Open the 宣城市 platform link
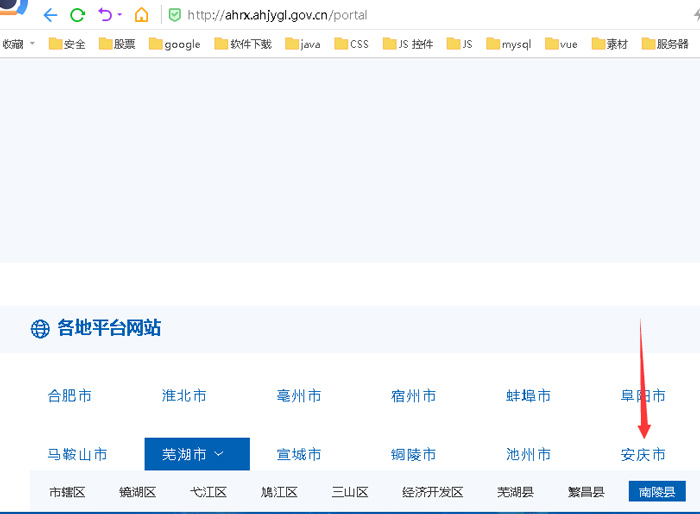The height and width of the screenshot is (514, 700). coord(299,455)
